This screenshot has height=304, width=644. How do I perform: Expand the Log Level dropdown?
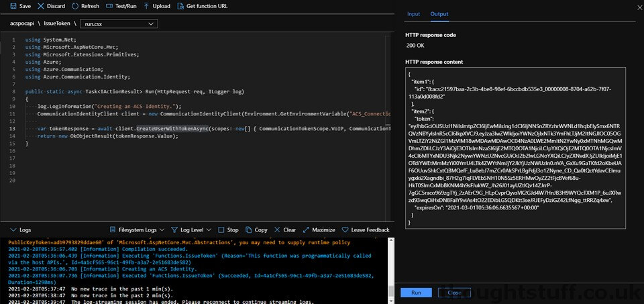(x=209, y=230)
